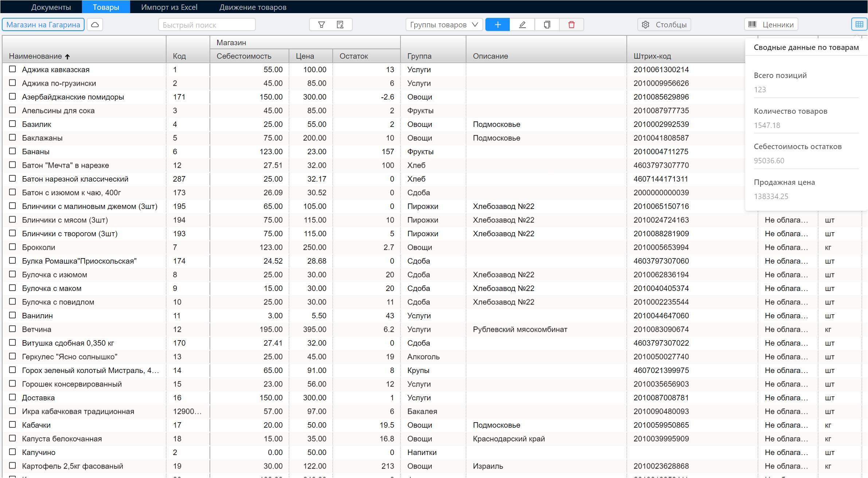Open the Импорт из Excel tab
Image resolution: width=868 pixels, height=478 pixels.
click(169, 7)
